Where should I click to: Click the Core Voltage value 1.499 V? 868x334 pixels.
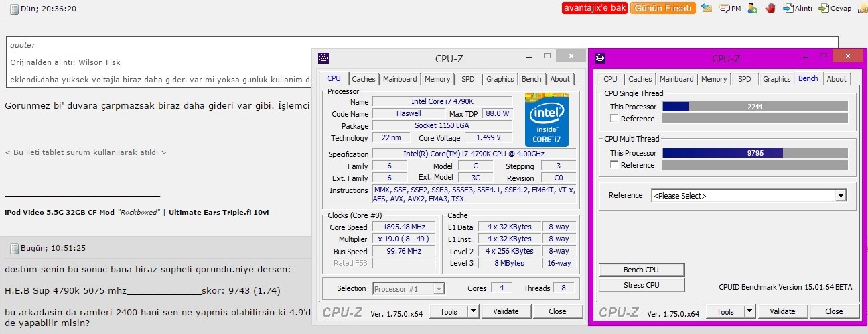[488, 138]
